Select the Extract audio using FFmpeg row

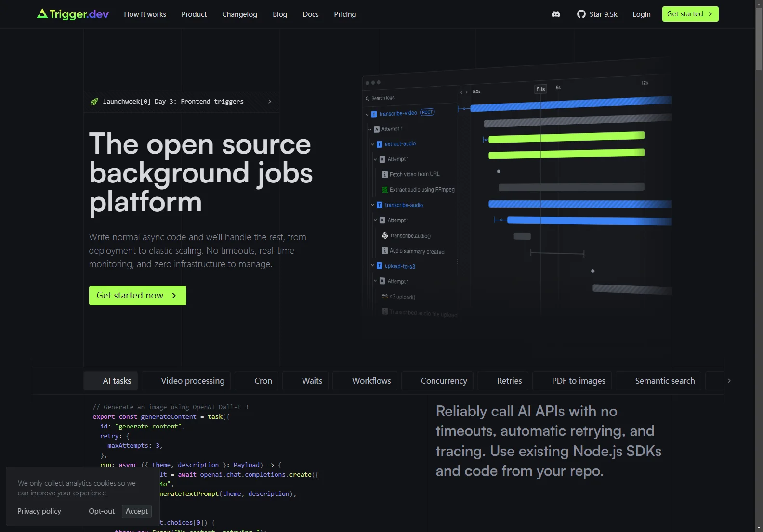pyautogui.click(x=418, y=190)
